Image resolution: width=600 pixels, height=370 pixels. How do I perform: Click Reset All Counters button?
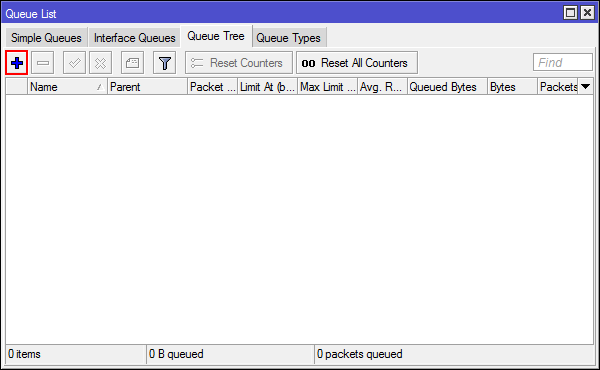point(357,63)
